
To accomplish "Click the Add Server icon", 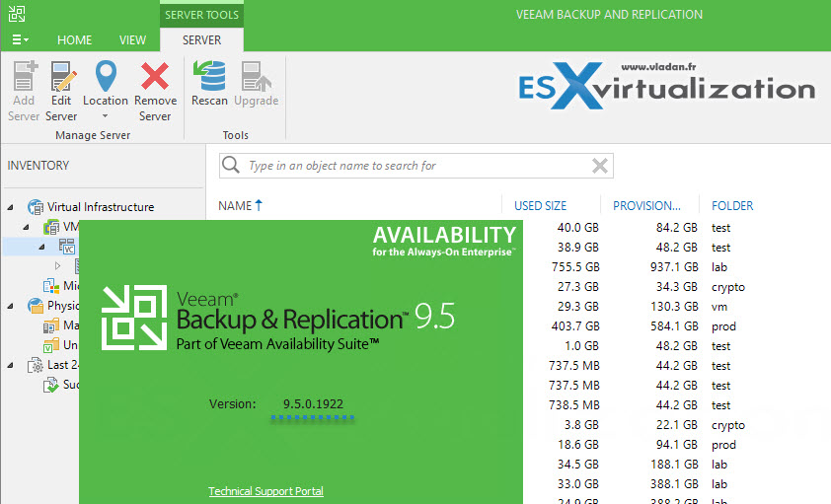I will 25,76.
